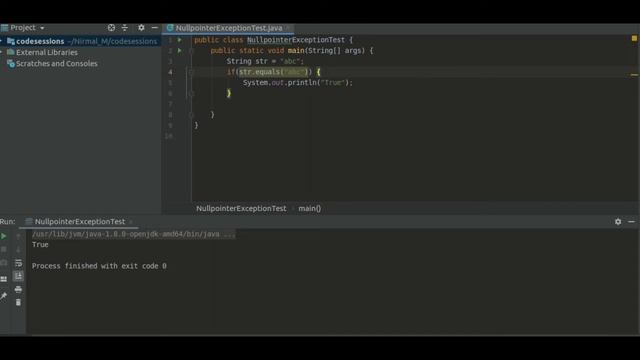This screenshot has height=360, width=640.
Task: Collapse all in the Project panel
Action: [x=125, y=28]
